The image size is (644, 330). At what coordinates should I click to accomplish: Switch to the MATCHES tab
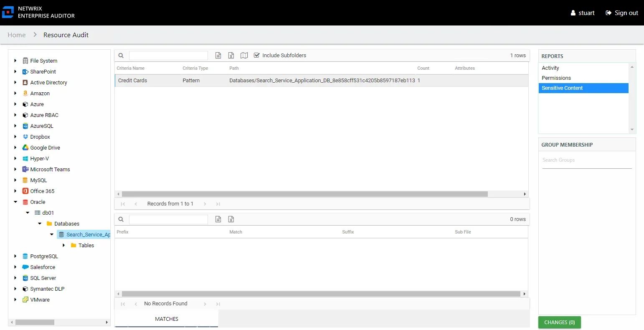167,319
